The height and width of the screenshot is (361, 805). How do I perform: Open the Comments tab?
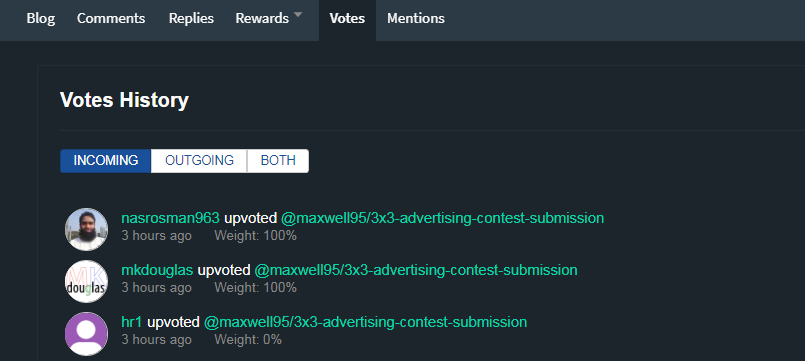pyautogui.click(x=111, y=18)
